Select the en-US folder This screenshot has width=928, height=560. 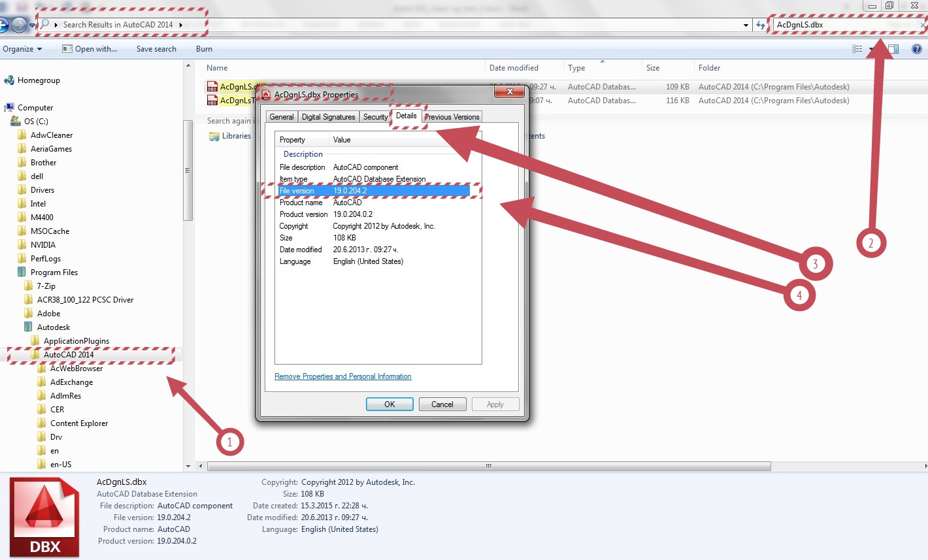point(54,465)
